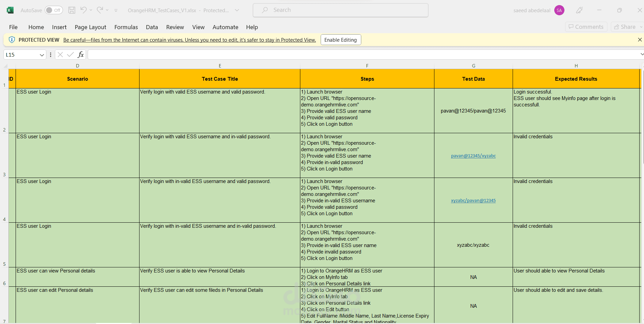This screenshot has height=324, width=644.
Task: Open the pavan@12345/xyzabc hyperlink
Action: point(473,156)
